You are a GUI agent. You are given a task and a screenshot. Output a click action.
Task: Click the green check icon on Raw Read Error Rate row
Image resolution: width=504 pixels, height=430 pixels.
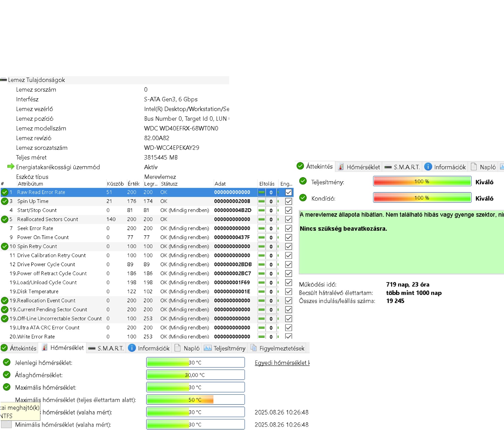[x=5, y=192]
